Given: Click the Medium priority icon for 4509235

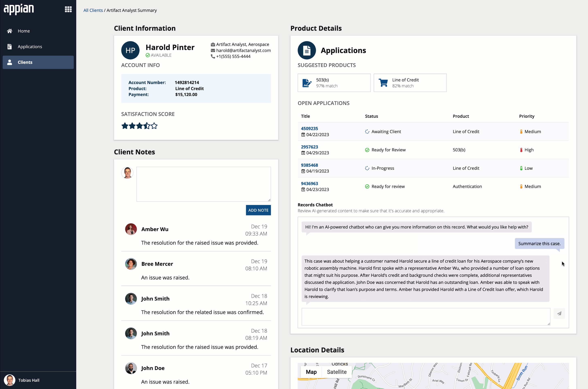Looking at the screenshot, I should 521,132.
